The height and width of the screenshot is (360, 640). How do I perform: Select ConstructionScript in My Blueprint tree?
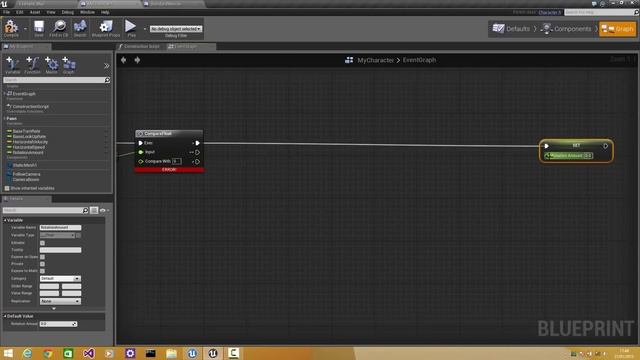tap(31, 107)
